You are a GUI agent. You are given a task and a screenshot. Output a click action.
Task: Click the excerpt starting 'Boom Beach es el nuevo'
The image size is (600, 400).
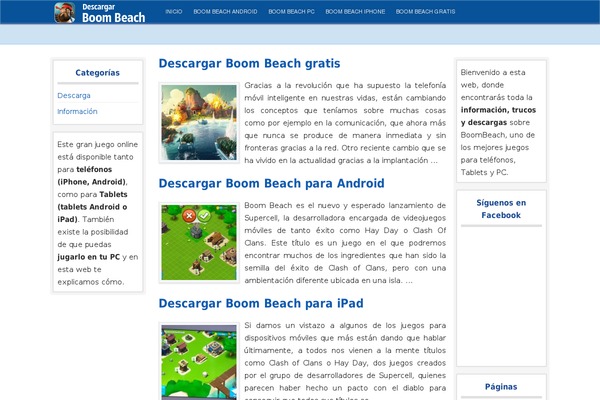pos(345,243)
